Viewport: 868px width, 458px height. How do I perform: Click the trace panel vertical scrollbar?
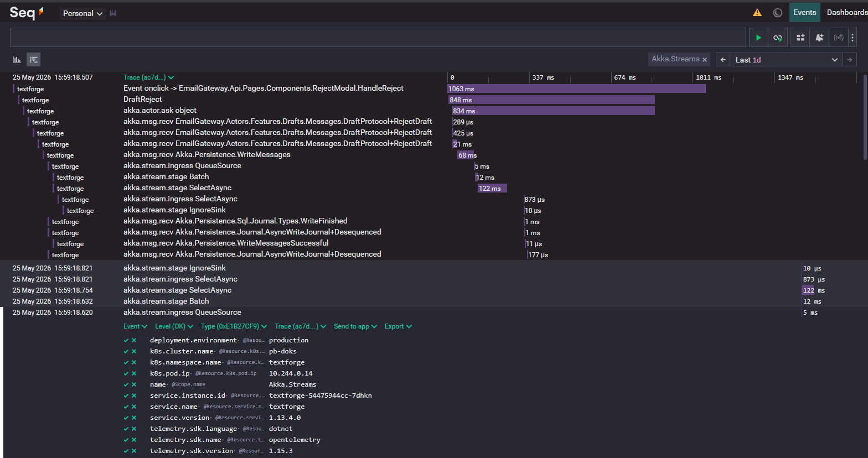pos(865,116)
